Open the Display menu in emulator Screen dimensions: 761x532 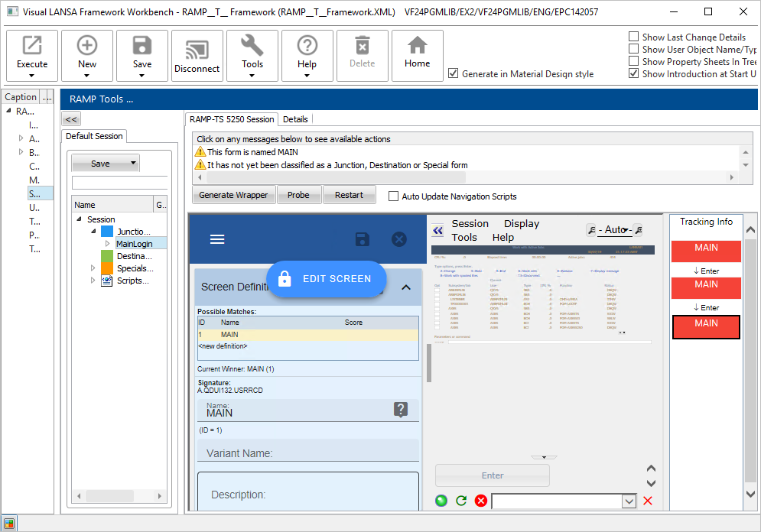point(521,224)
